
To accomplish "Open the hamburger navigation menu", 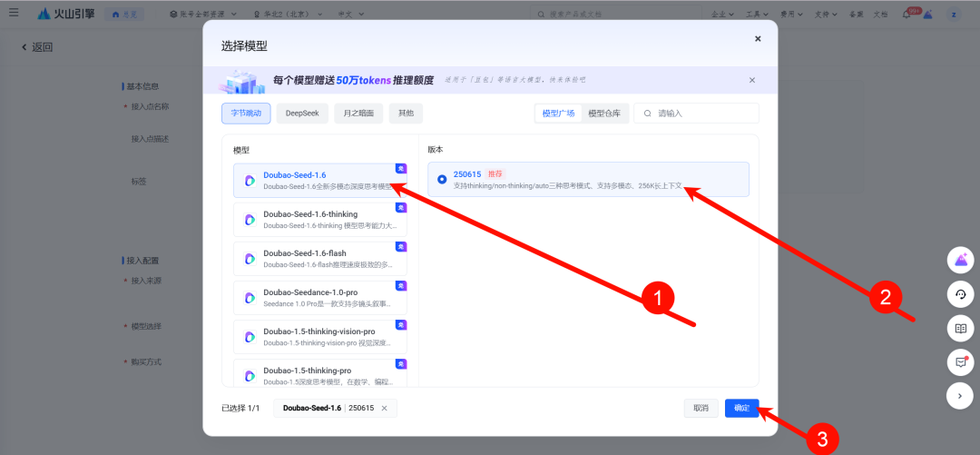I will click(14, 13).
